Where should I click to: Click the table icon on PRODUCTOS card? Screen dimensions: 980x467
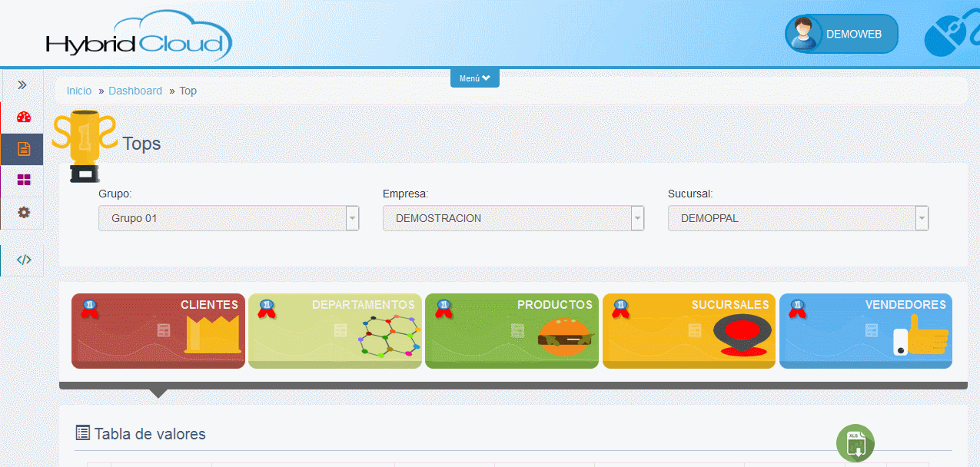coord(517,330)
